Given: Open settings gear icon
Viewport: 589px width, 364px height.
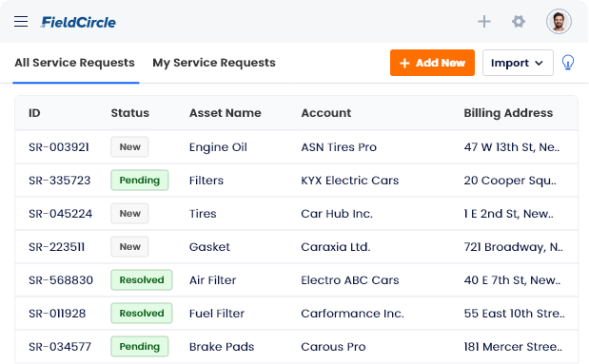Looking at the screenshot, I should (x=519, y=22).
